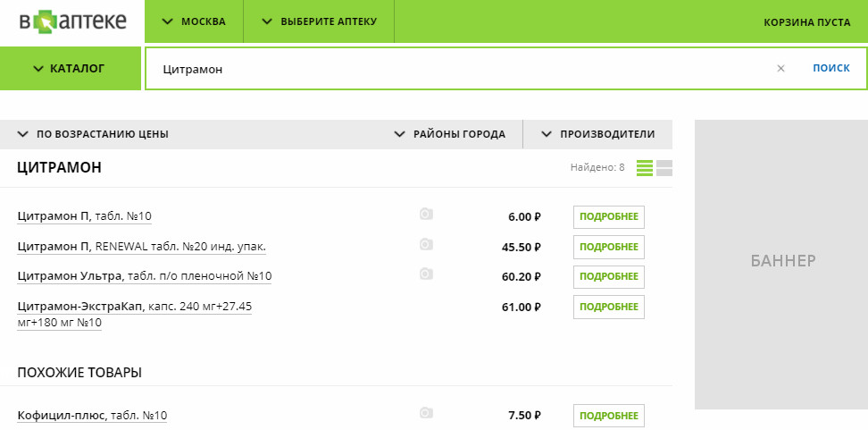868x430 pixels.
Task: Open sorting dropdown По возрастанию цены
Action: pyautogui.click(x=93, y=134)
